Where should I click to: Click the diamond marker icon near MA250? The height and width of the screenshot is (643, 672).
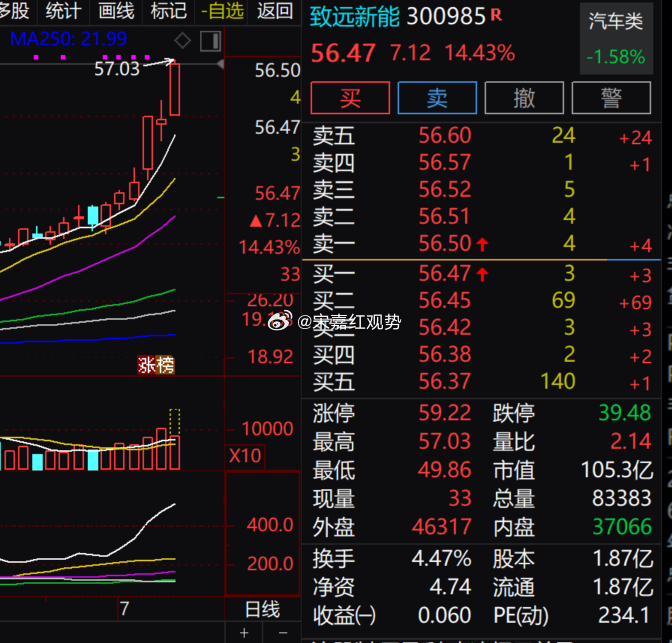pyautogui.click(x=183, y=41)
